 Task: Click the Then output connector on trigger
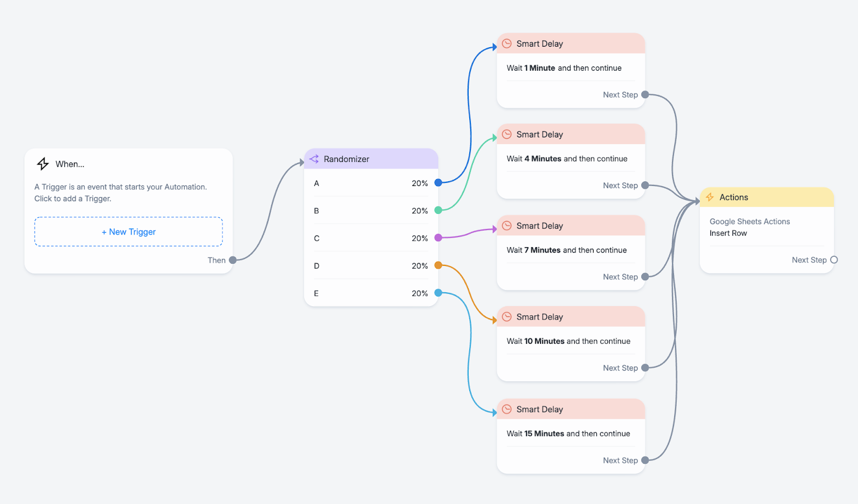pyautogui.click(x=233, y=260)
